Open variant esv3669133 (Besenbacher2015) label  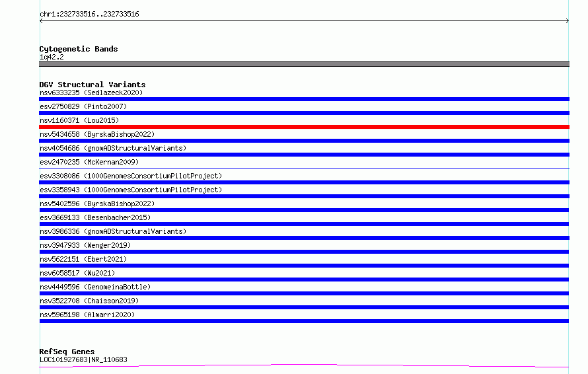[95, 217]
